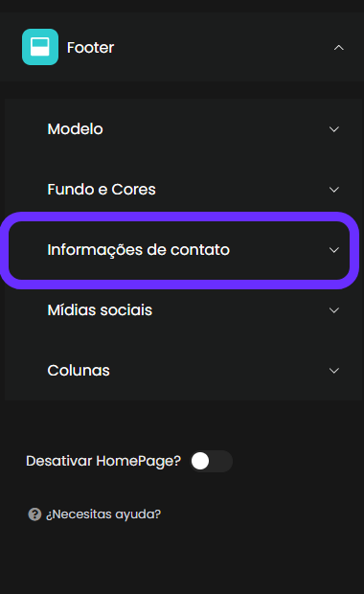The height and width of the screenshot is (594, 364).
Task: Select the Fundo e Cores label
Action: pos(102,190)
